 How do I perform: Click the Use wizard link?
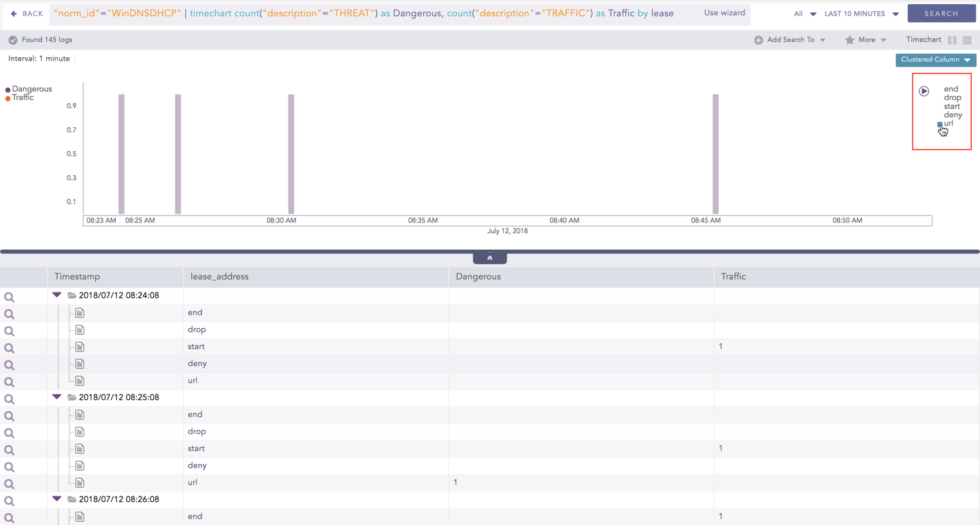(x=724, y=13)
